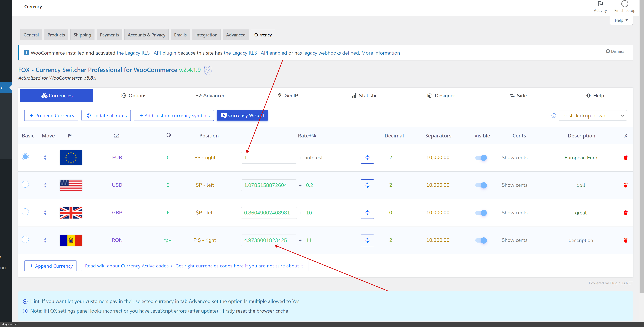Select USD as basic currency
Viewport: 644px width, 327px height.
[x=25, y=184]
